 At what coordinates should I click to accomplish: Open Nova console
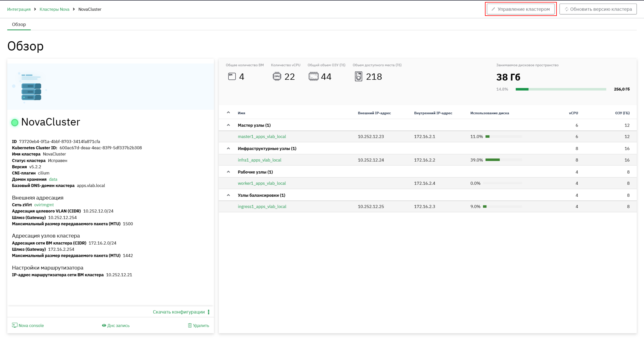coord(28,325)
